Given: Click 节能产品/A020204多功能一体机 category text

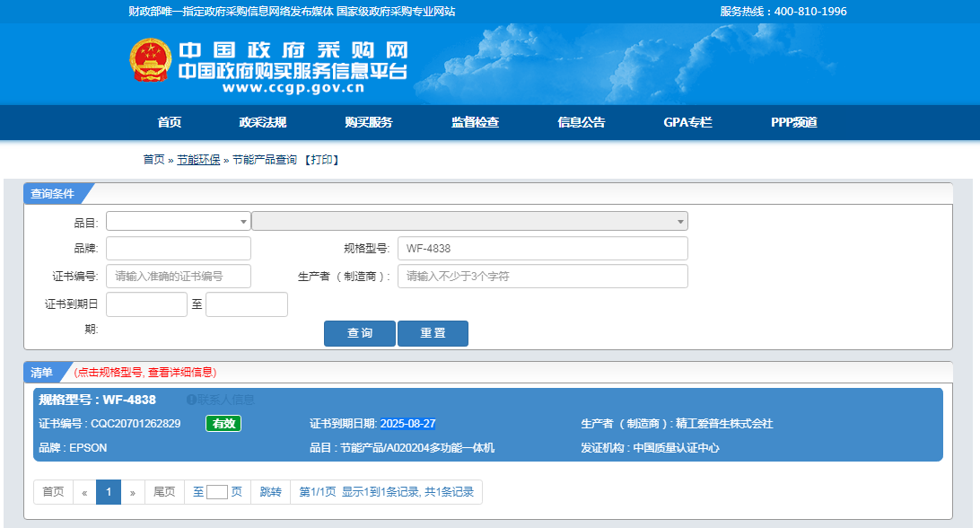Looking at the screenshot, I should coord(417,448).
